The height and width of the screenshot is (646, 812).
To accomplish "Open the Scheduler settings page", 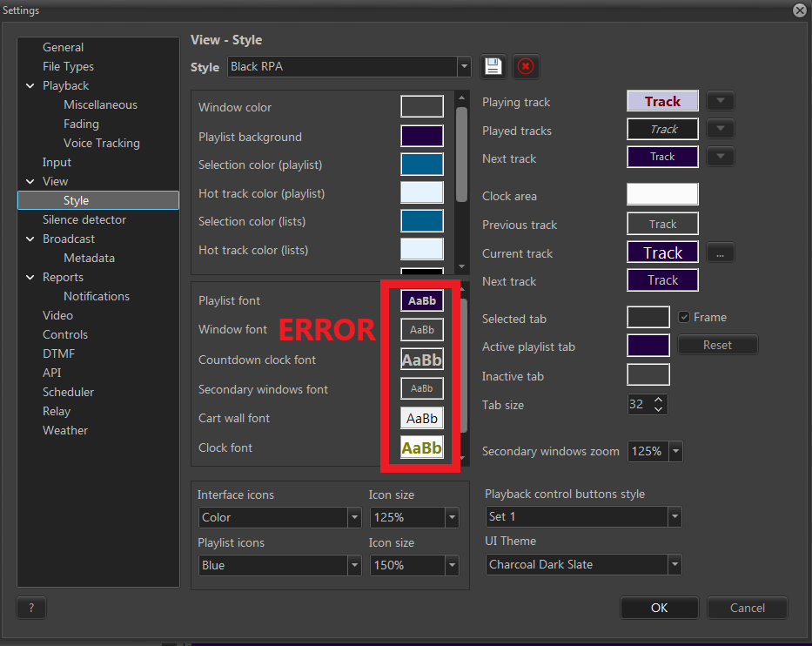I will click(x=68, y=392).
